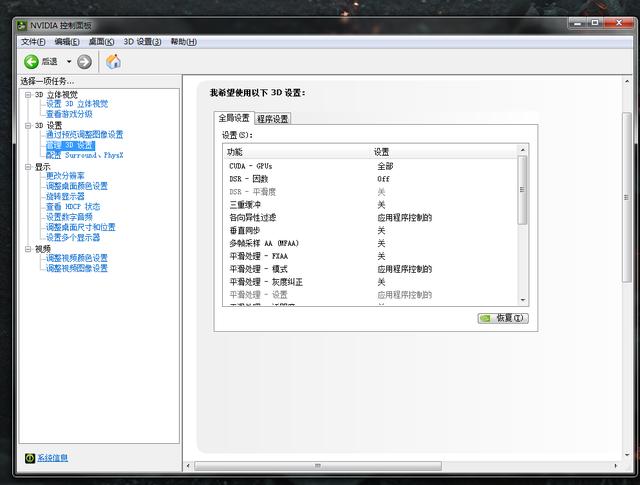Image resolution: width=640 pixels, height=485 pixels.
Task: Select the highlighted 管理 3D 设置 task
Action: tap(70, 145)
